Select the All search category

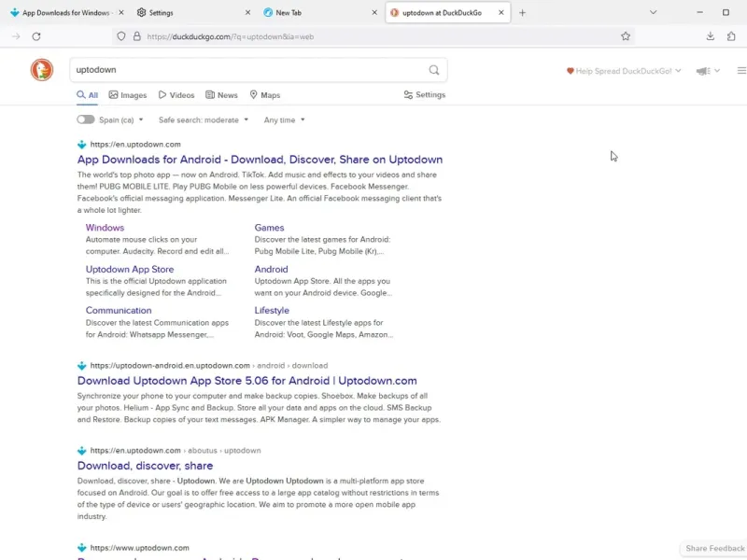click(88, 95)
